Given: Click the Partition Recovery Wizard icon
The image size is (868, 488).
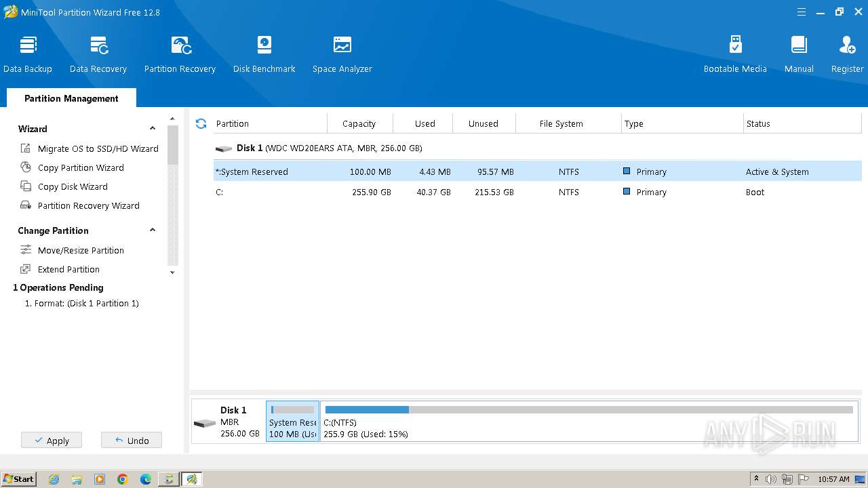Looking at the screenshot, I should point(26,205).
